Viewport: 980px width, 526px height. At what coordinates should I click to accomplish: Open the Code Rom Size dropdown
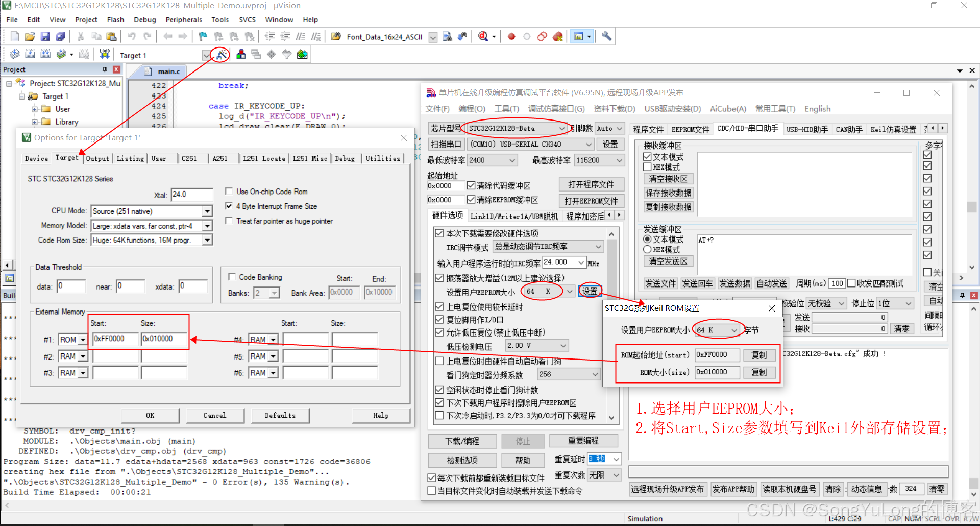coord(207,240)
